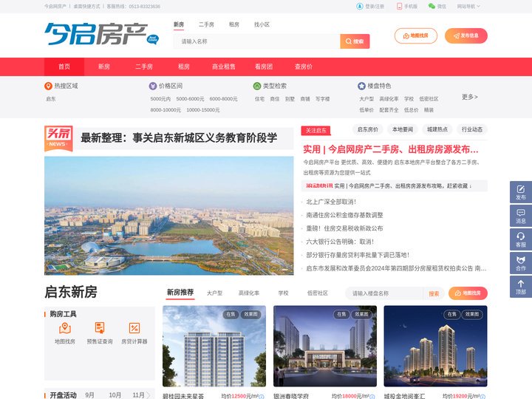The width and height of the screenshot is (532, 399).
Task: Select the 城建热点 news tab
Action: click(437, 129)
